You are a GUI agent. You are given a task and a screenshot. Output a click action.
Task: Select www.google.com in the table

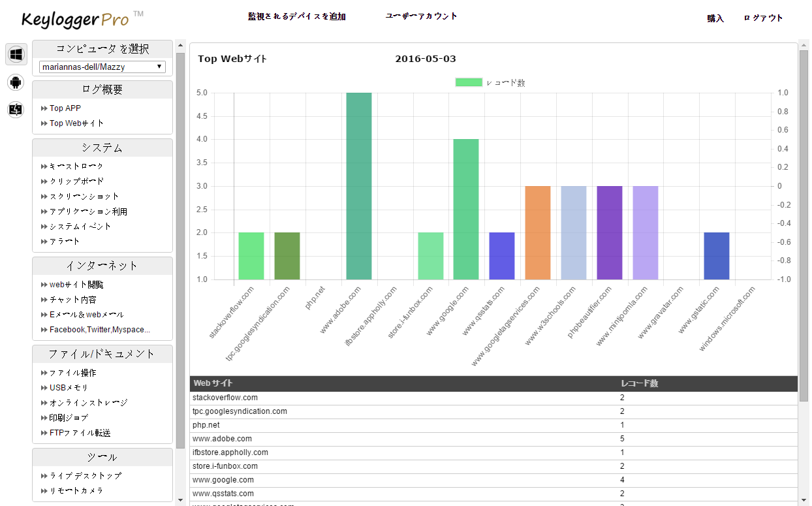(x=223, y=480)
